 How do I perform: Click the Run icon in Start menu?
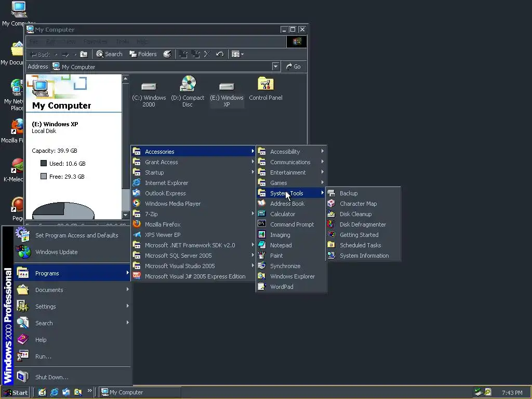pos(23,356)
